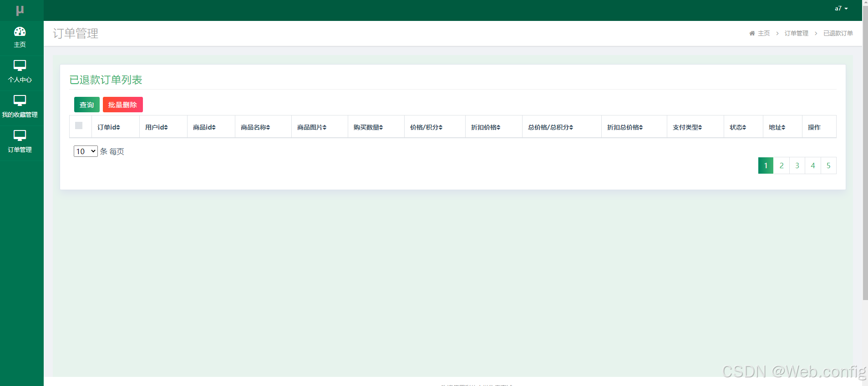Viewport: 868px width, 386px height.
Task: Go to pagination page 3
Action: [x=797, y=165]
